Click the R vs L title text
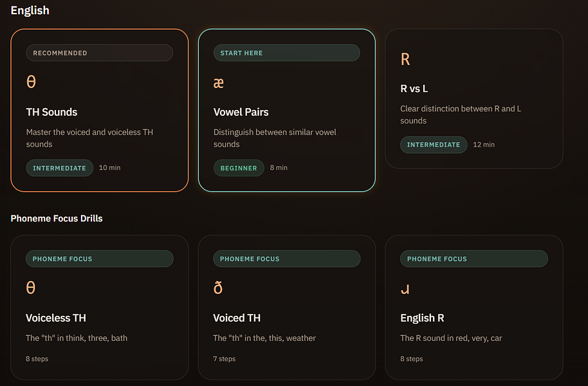 (414, 89)
